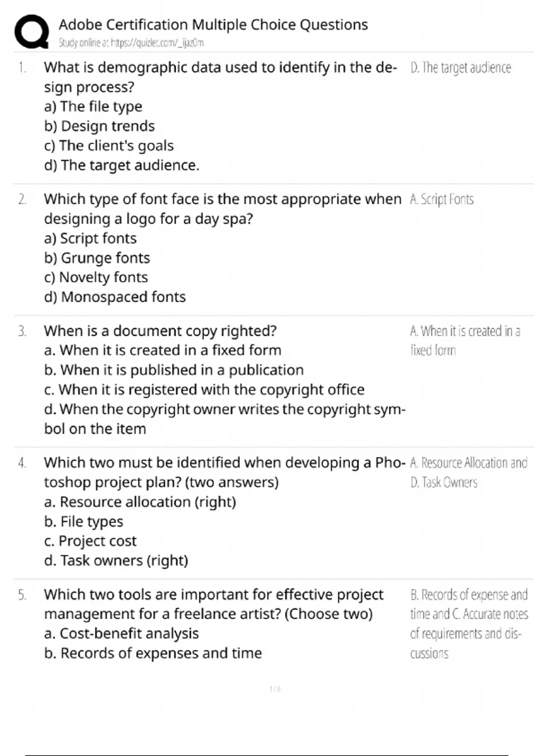Click option c) The client's goals
This screenshot has width=534, height=756.
click(x=109, y=146)
